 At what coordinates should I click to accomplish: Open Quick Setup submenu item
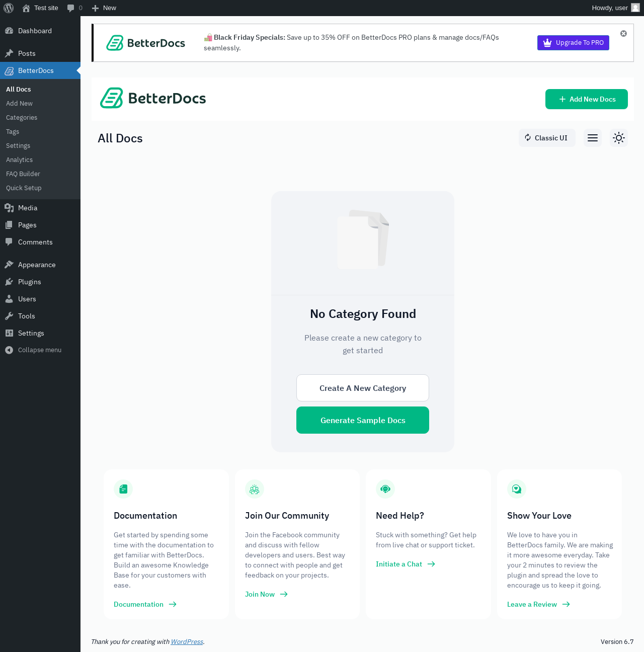click(x=24, y=188)
